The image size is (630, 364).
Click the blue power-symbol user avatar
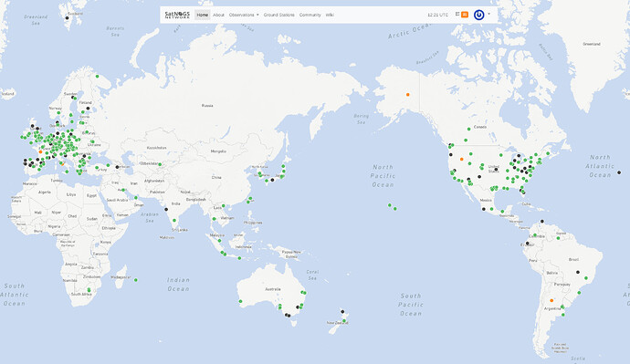click(478, 15)
